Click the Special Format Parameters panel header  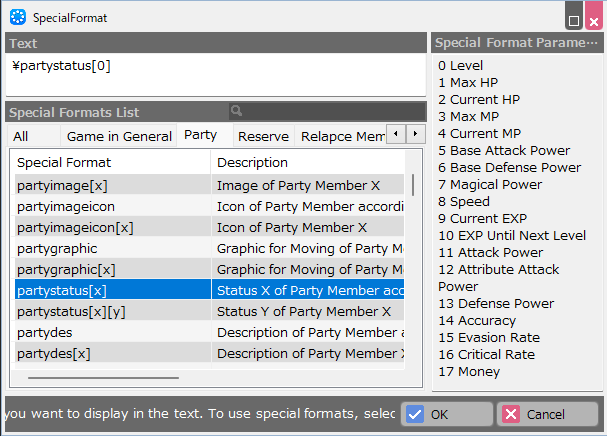point(517,43)
